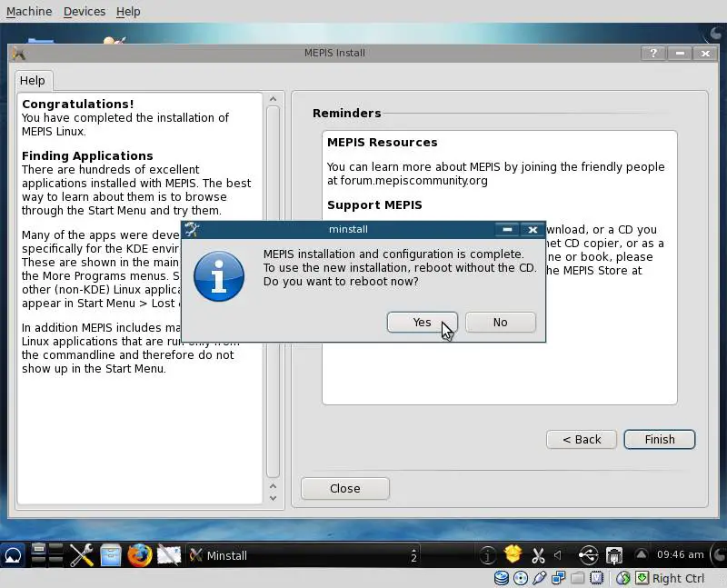Select the Help tab
Screen dimensions: 727x588
coord(33,81)
